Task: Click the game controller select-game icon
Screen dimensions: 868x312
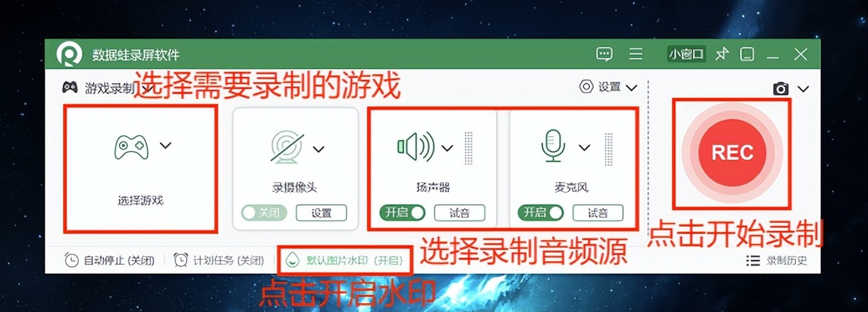Action: pos(131,147)
